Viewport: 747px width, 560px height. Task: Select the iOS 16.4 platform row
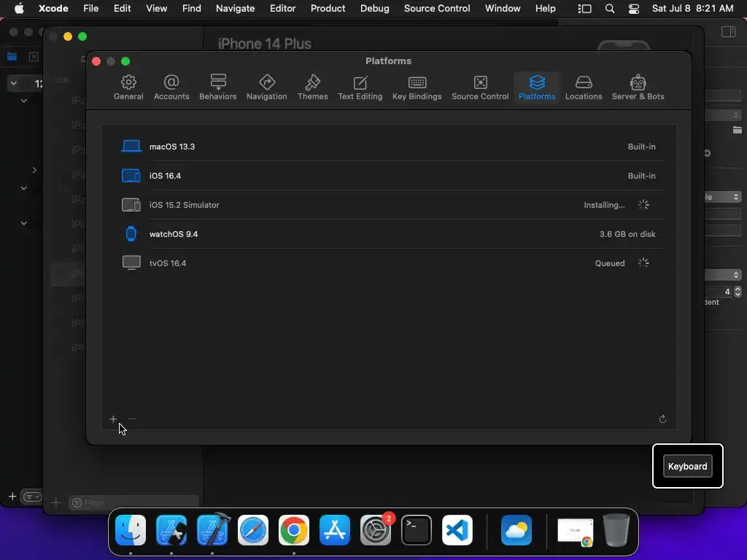point(388,175)
